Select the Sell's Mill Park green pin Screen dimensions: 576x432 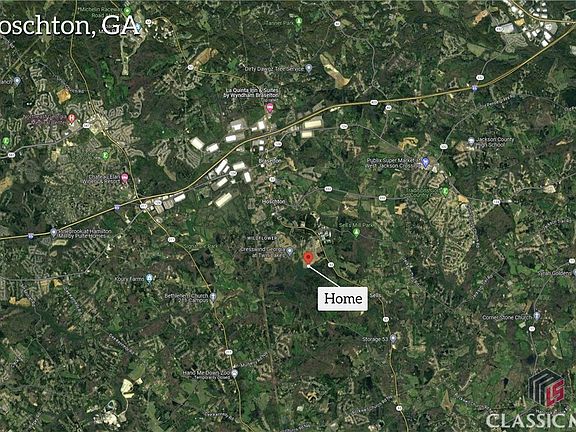point(356,233)
